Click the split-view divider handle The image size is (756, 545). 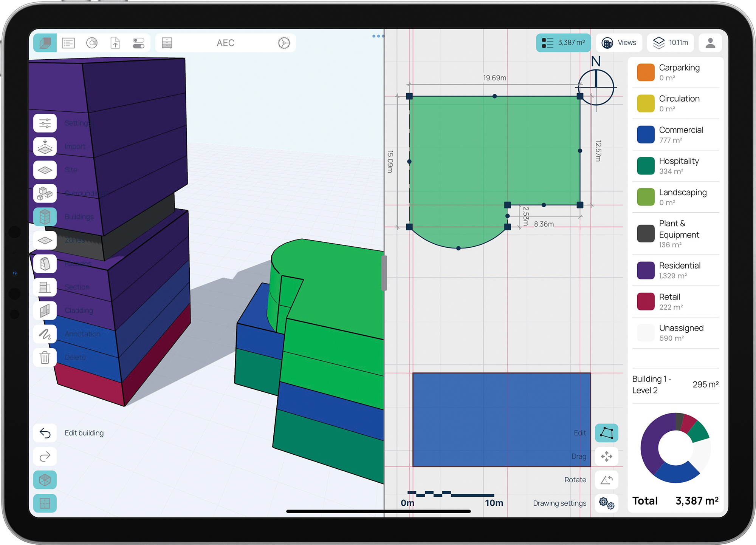[x=384, y=273]
